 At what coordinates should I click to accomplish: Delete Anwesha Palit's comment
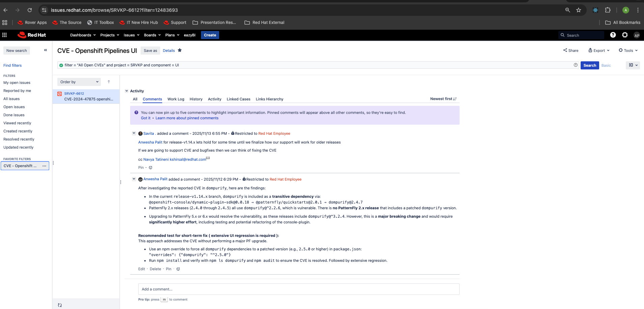155,269
